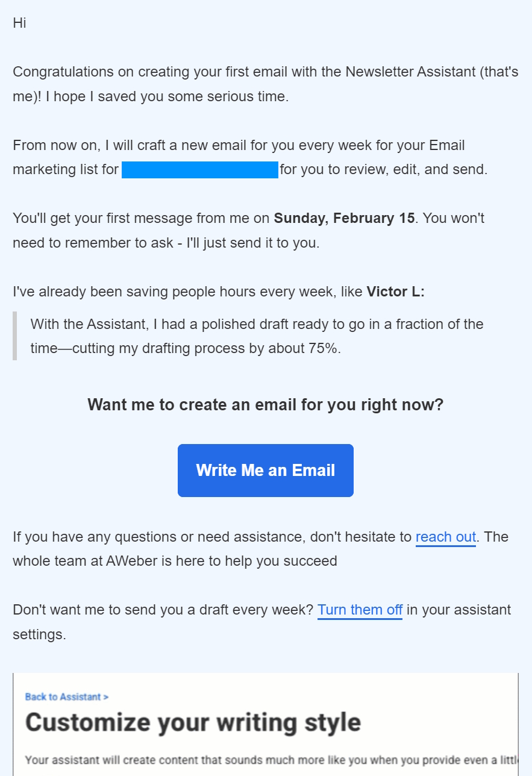The width and height of the screenshot is (532, 776).
Task: Open the "reach out" support link
Action: point(445,537)
